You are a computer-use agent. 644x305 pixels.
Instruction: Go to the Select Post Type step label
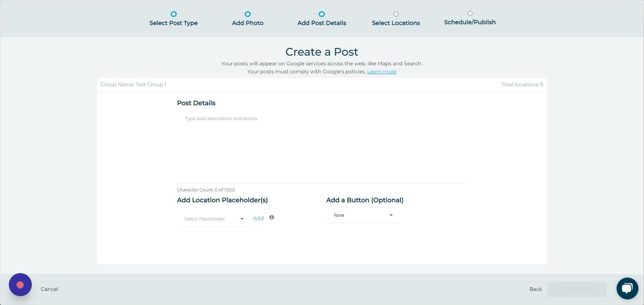pos(173,23)
